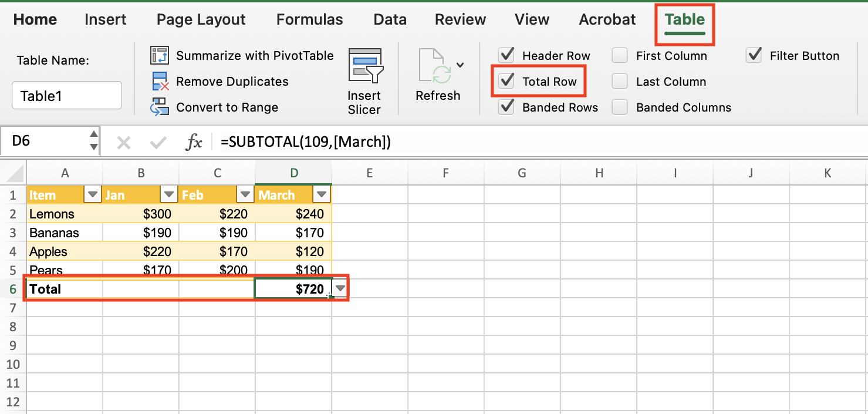The height and width of the screenshot is (414, 868).
Task: Click the X to cancel formula entry
Action: (x=124, y=141)
